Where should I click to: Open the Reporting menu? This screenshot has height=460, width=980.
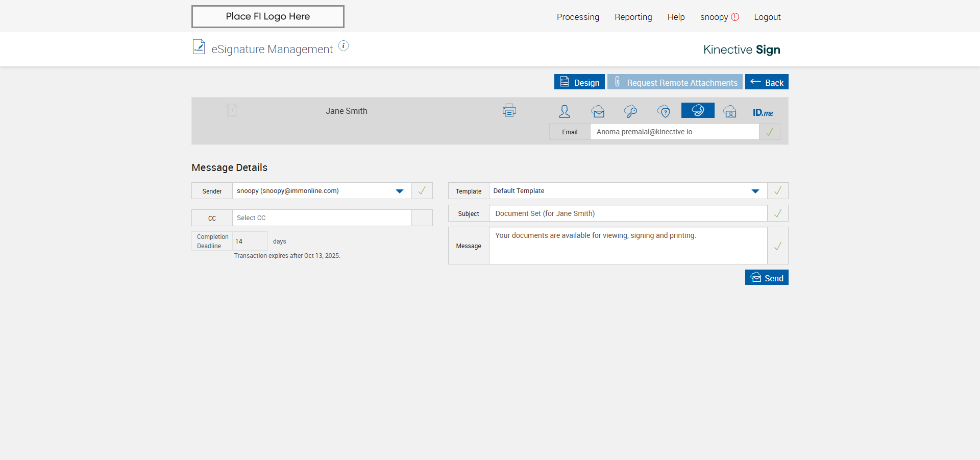point(633,17)
